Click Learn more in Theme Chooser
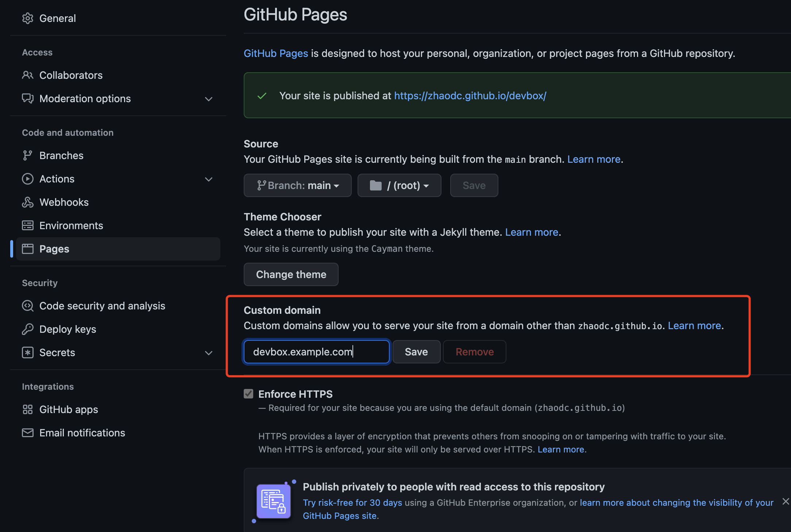The image size is (791, 532). click(532, 232)
